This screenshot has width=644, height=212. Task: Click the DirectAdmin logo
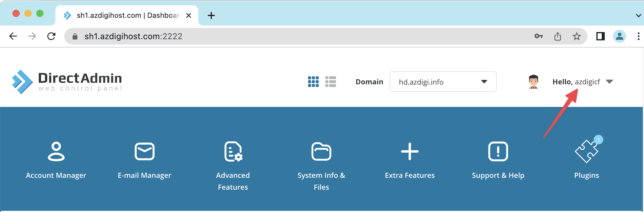[x=67, y=82]
